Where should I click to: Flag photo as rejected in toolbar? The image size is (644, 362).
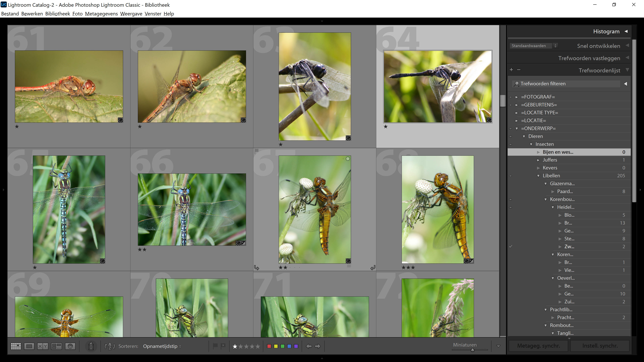(223, 346)
